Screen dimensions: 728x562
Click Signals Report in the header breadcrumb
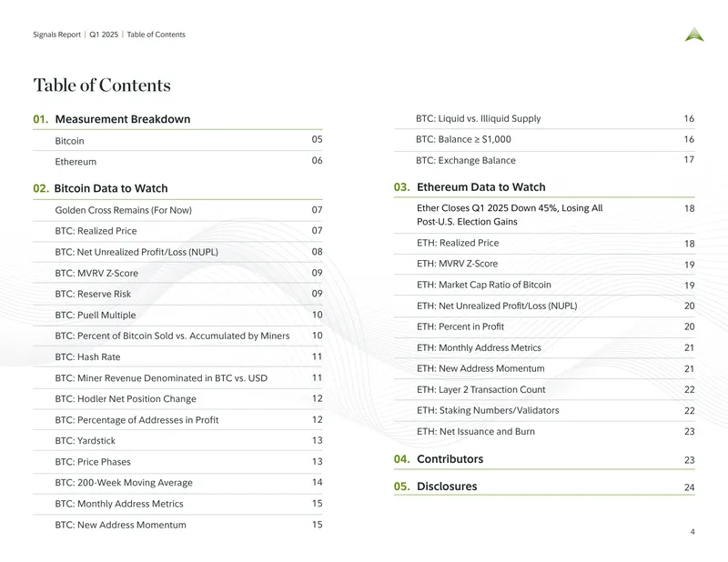click(x=56, y=35)
